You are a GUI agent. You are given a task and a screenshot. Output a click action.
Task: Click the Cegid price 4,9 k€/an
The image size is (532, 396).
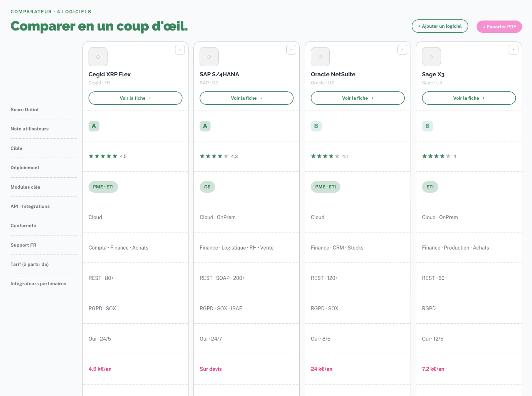click(100, 369)
